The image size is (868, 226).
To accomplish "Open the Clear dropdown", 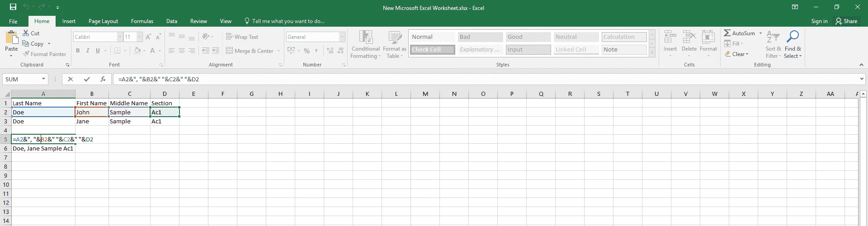I will [x=736, y=54].
